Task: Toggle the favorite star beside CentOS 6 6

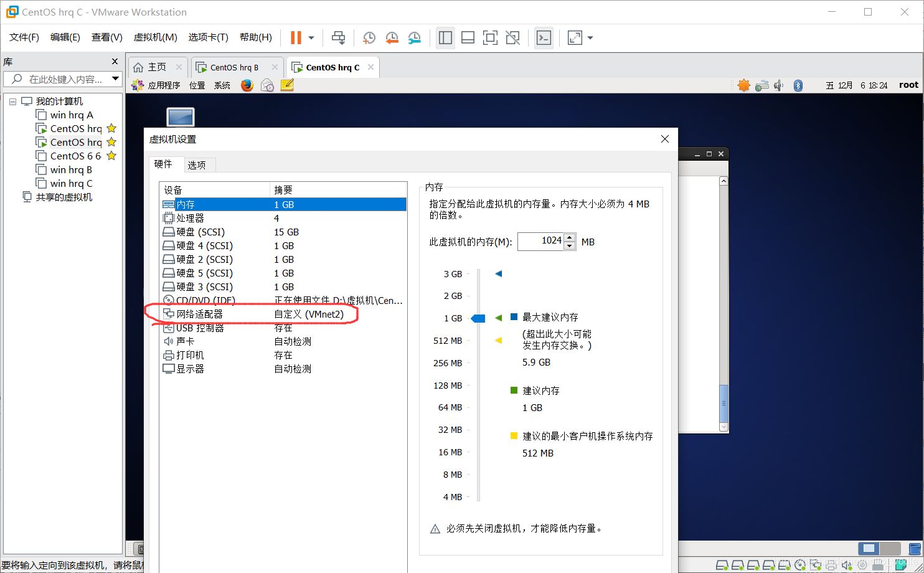Action: [x=111, y=156]
